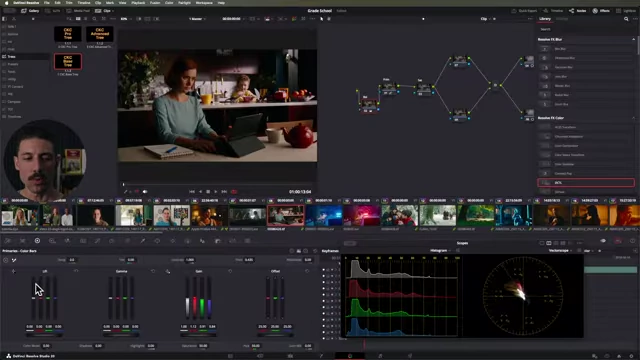This screenshot has height=360, width=640.
Task: Open the Vectorscope scope type dropdown
Action: (560, 251)
